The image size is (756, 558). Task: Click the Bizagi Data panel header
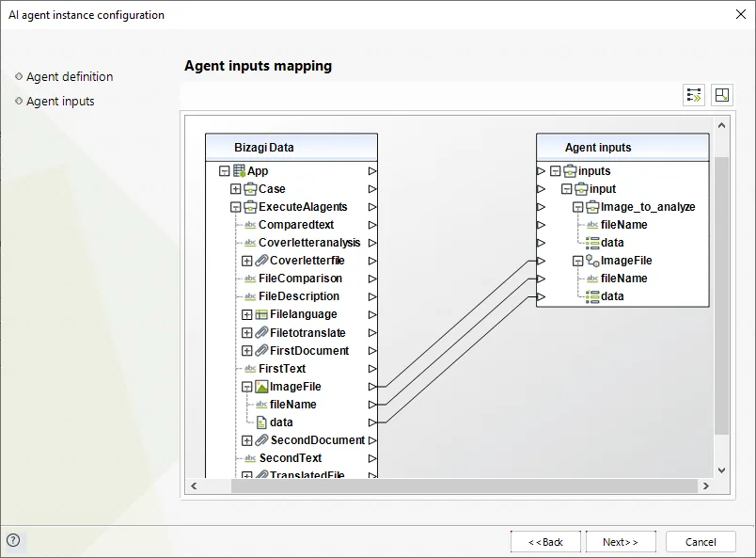point(291,147)
